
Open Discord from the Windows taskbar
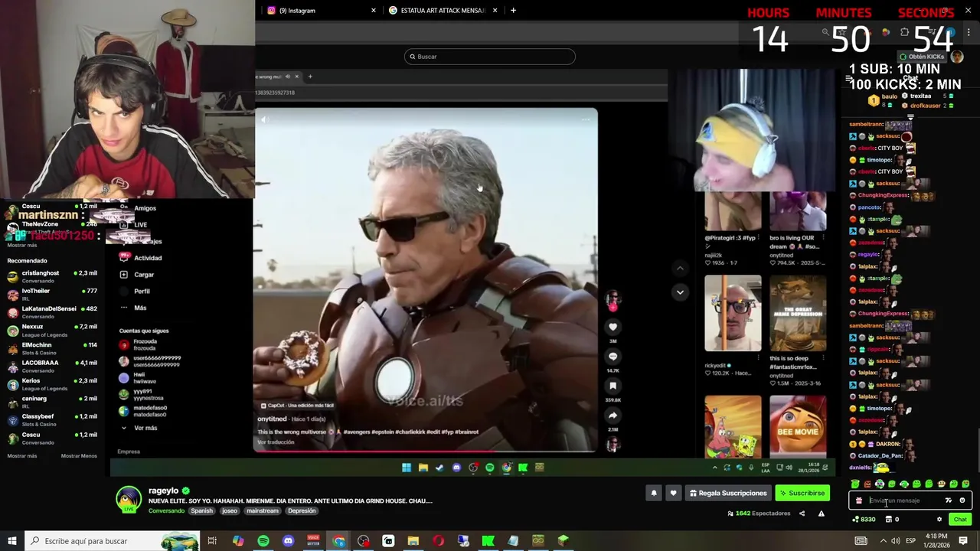[x=288, y=541]
